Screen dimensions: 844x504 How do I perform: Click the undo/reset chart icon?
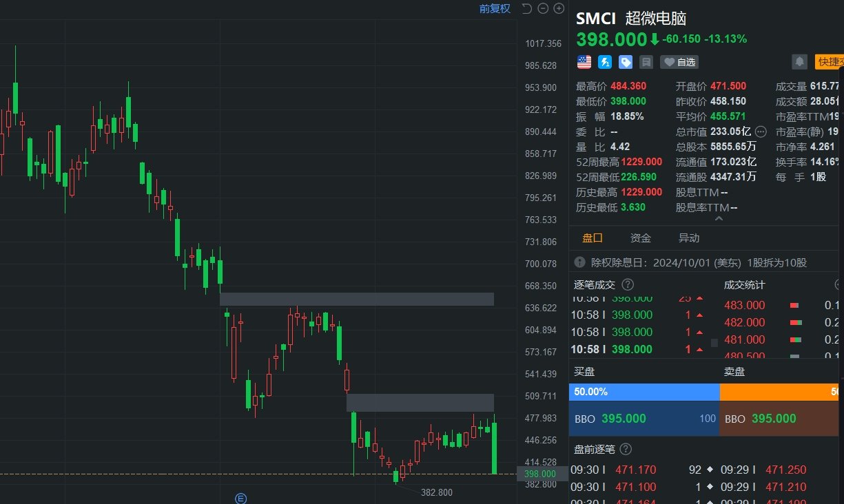tap(526, 8)
